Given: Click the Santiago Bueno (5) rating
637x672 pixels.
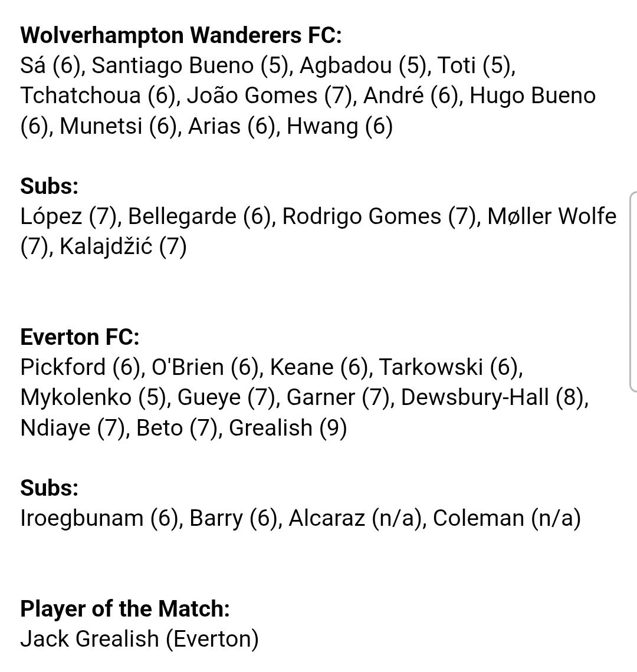Looking at the screenshot, I should click(x=189, y=65).
